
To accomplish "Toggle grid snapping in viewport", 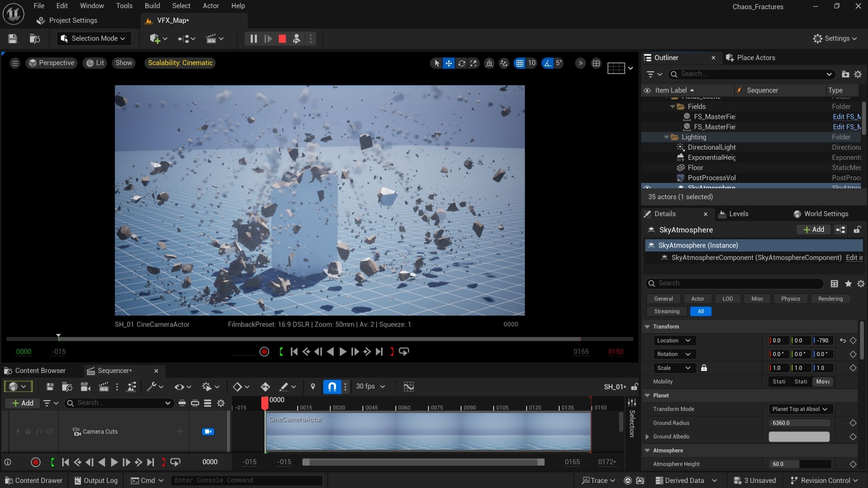I will pos(520,63).
